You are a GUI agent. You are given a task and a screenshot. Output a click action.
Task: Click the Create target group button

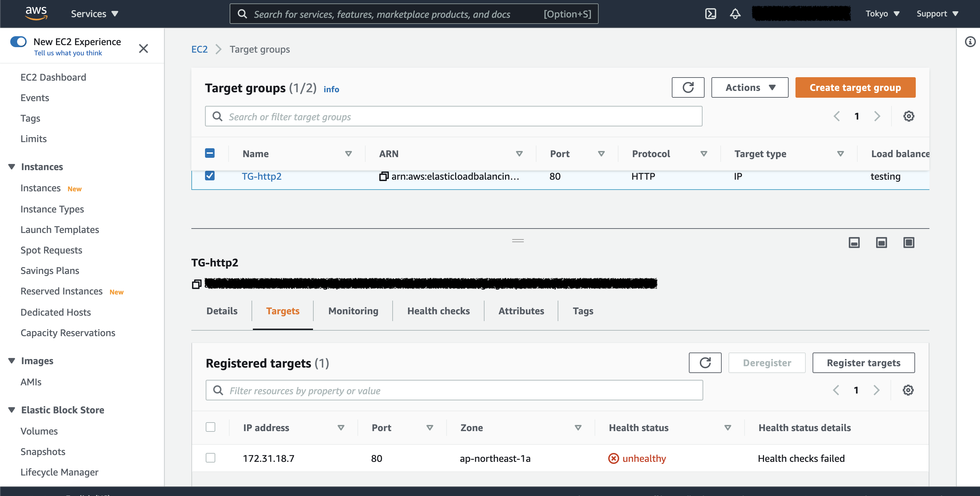[x=855, y=87]
